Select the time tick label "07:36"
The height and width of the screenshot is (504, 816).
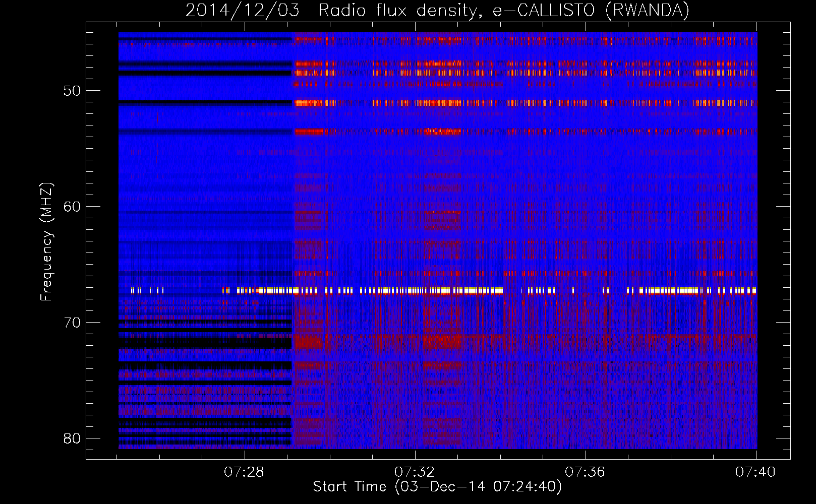(x=585, y=472)
